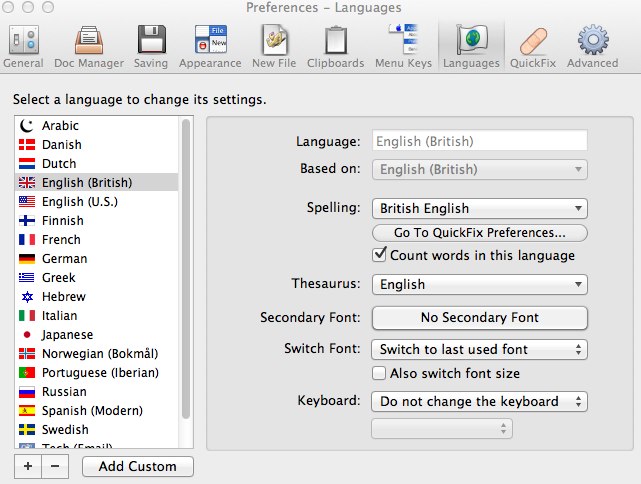Click the language list vertical scrollbar
Viewport: 641px width, 484px height.
coord(186,269)
